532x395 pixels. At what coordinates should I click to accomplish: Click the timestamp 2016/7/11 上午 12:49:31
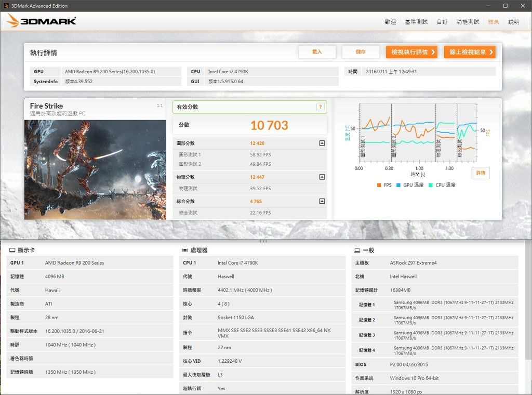point(391,72)
